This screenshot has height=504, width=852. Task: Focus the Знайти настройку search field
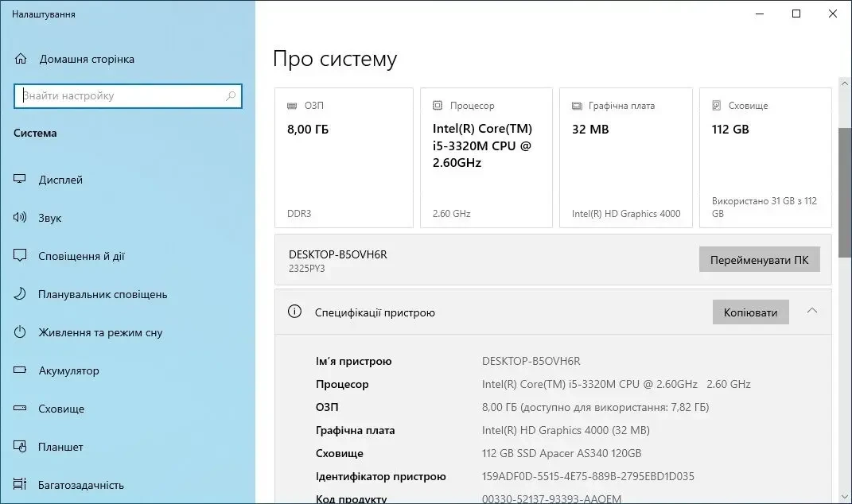(x=128, y=96)
